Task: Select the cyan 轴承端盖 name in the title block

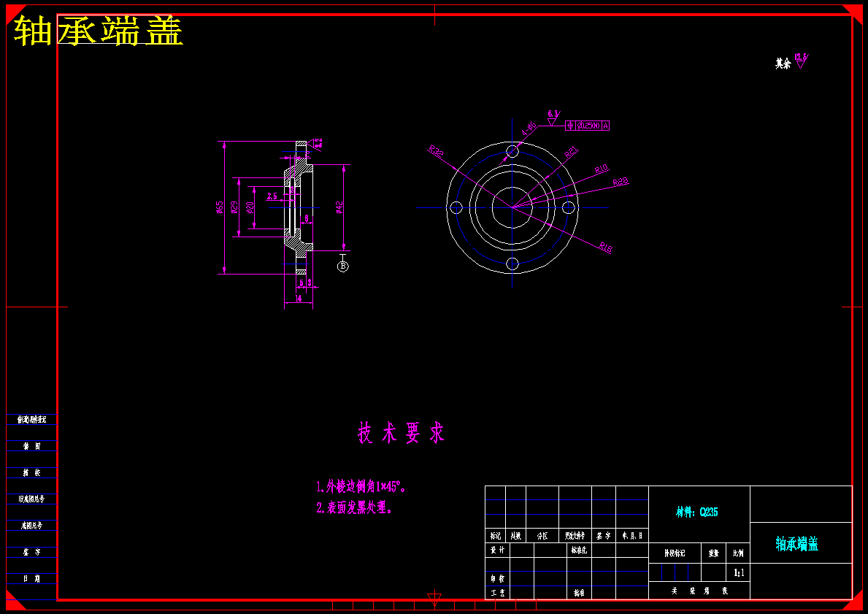Action: tap(797, 544)
